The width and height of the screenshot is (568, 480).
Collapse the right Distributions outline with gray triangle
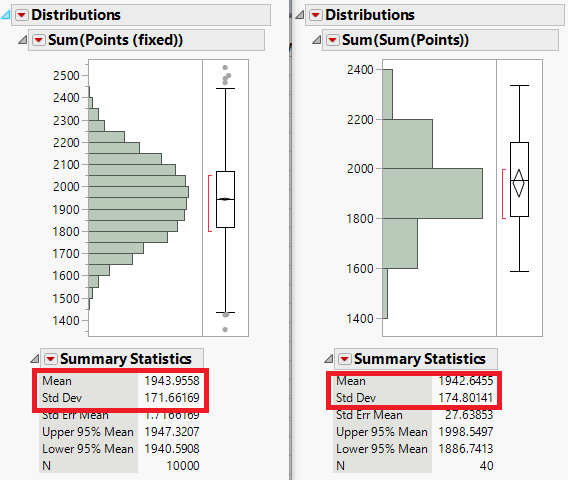pyautogui.click(x=300, y=15)
